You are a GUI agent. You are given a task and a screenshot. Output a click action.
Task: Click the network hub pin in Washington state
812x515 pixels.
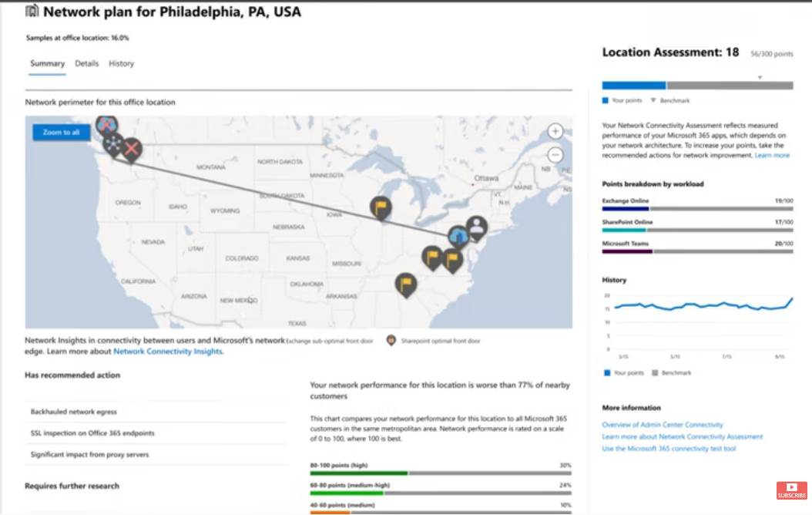(114, 143)
